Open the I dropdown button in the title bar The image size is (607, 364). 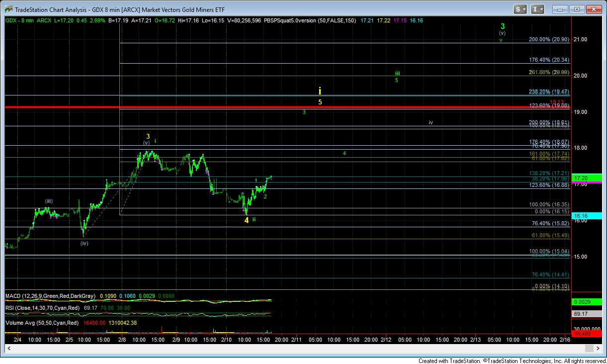tap(538, 9)
